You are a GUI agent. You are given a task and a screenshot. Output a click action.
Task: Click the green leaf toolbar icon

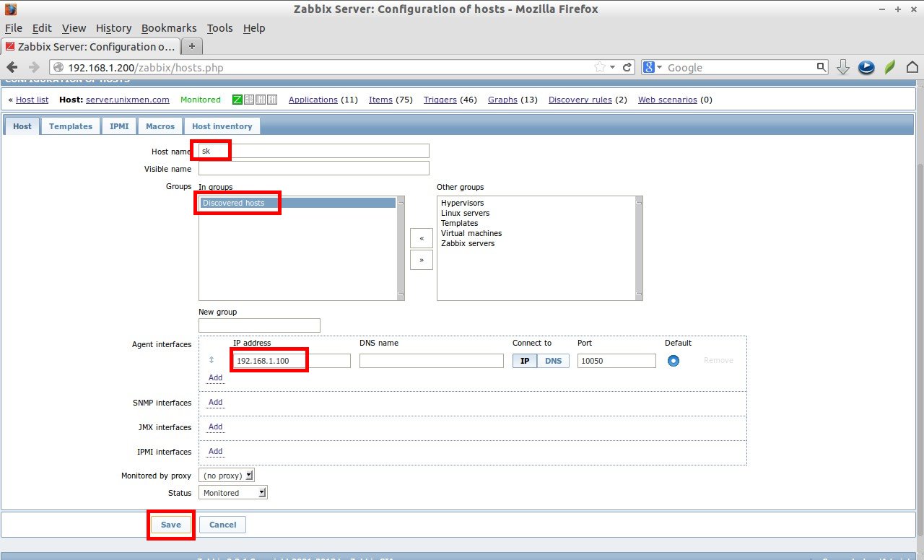pos(890,67)
